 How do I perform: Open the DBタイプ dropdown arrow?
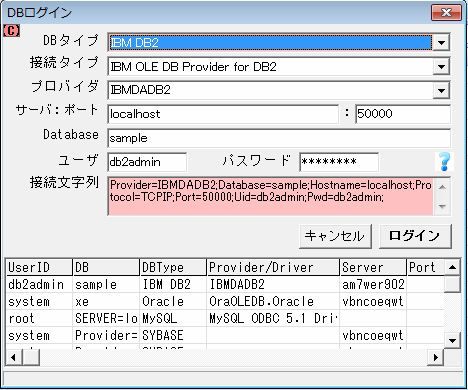441,42
